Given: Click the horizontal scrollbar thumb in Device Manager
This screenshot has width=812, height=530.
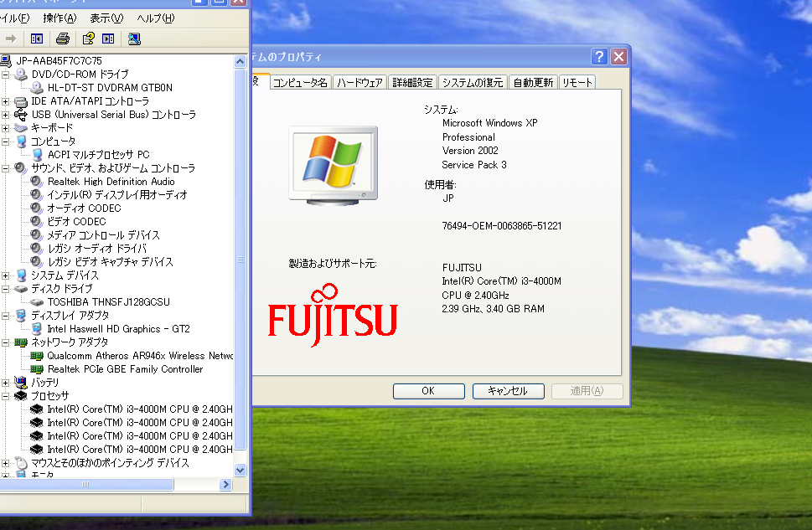Looking at the screenshot, I should (x=86, y=485).
